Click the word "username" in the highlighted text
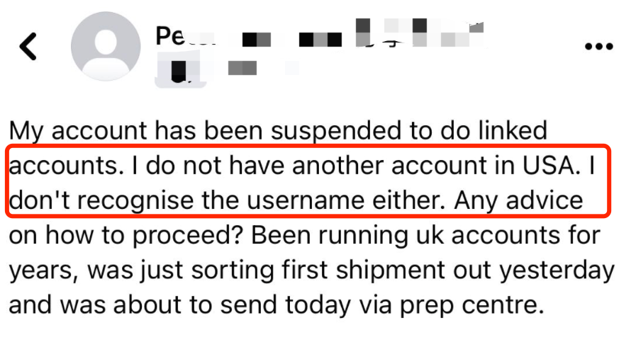 pos(306,200)
